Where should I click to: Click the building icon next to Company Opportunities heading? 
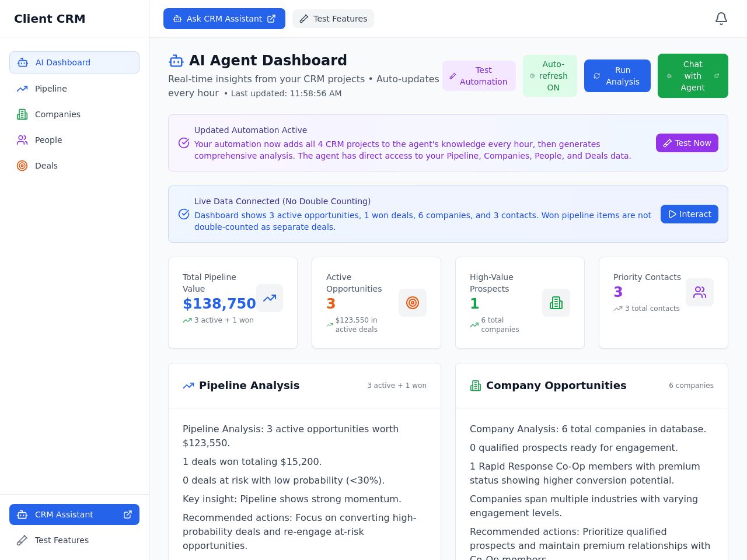click(476, 386)
